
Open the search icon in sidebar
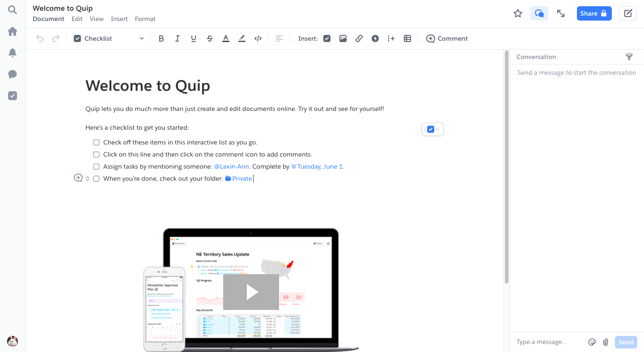pyautogui.click(x=13, y=10)
